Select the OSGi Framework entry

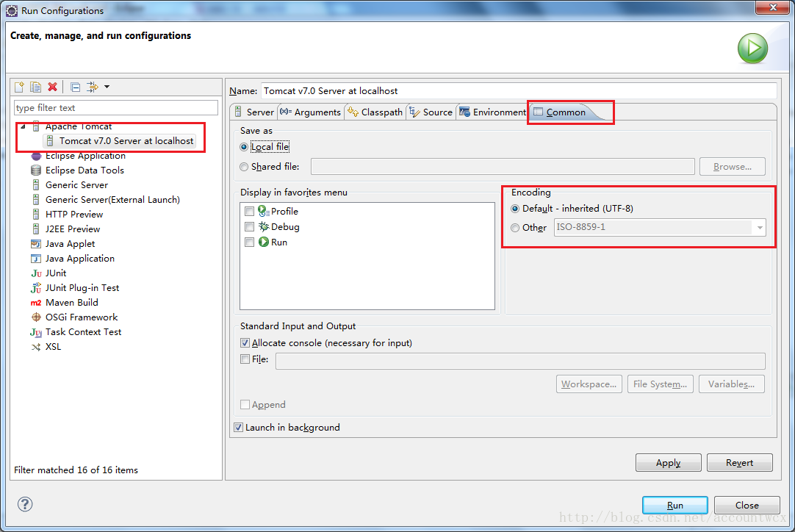[82, 317]
